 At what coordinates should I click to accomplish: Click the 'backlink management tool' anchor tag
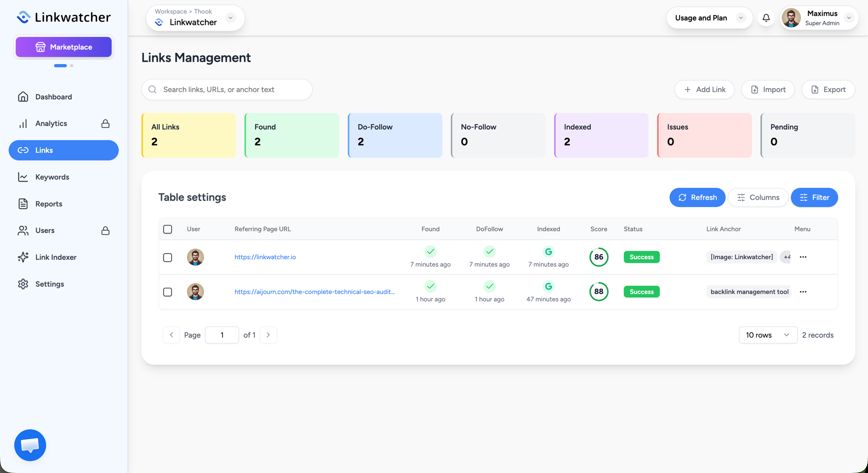[x=749, y=292]
